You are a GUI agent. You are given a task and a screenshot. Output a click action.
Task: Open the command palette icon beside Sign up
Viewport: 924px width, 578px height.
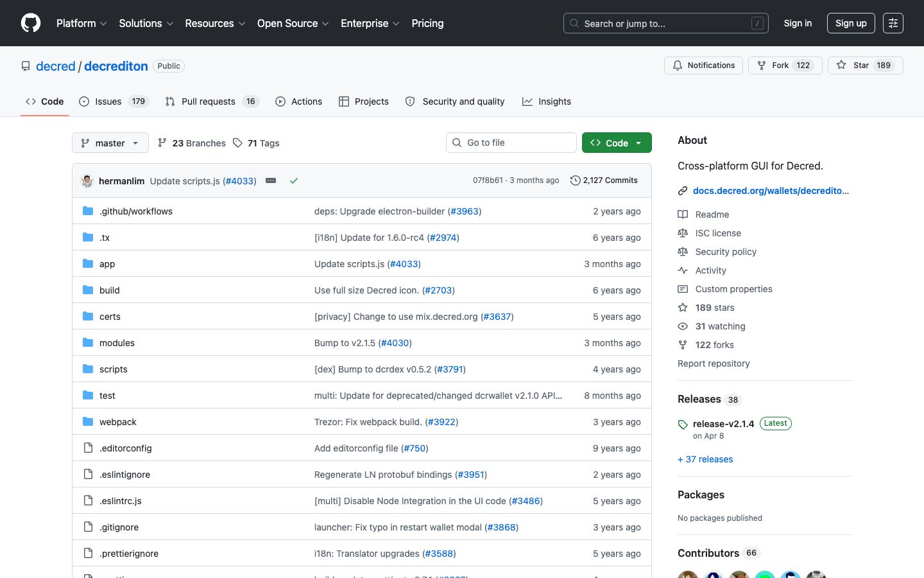(x=893, y=23)
